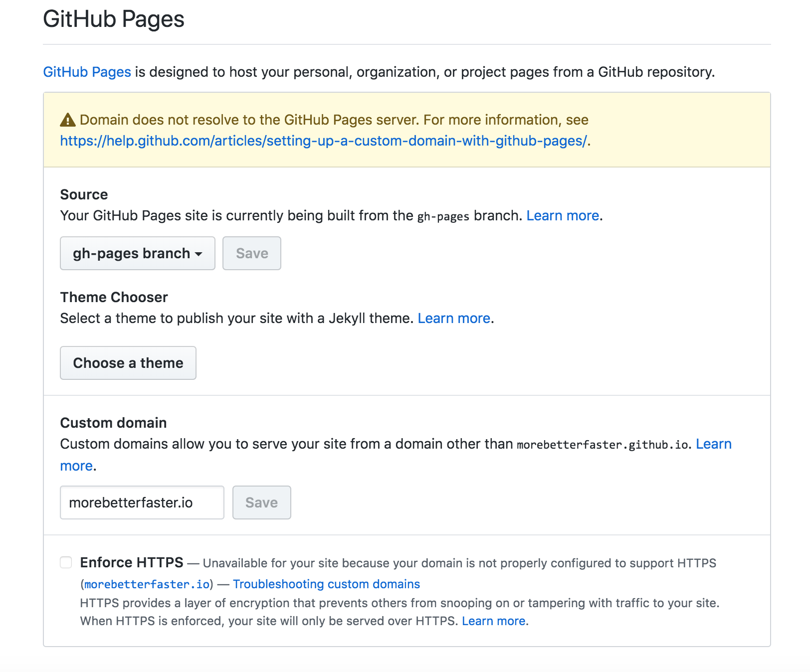Click Learn more link in Source section
Image resolution: width=810 pixels, height=672 pixels.
(x=563, y=215)
